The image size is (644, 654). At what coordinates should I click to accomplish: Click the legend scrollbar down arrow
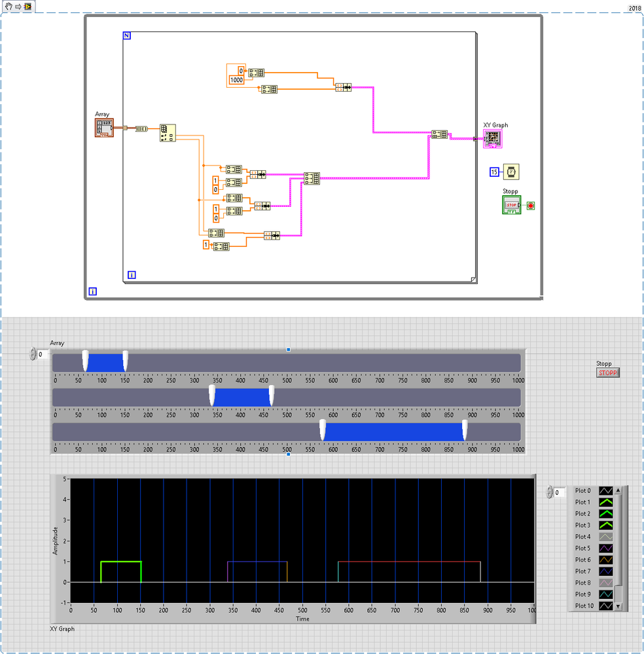[x=618, y=606]
